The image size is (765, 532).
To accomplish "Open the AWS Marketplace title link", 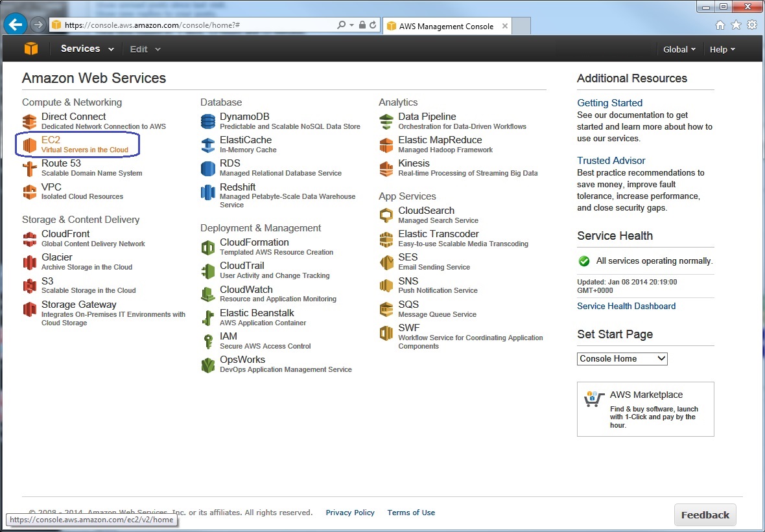I will (646, 395).
